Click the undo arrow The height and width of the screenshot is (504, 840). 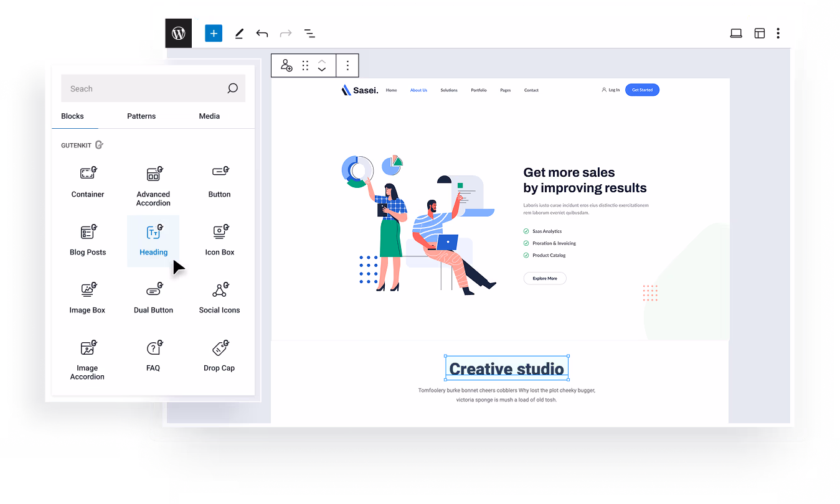click(262, 34)
